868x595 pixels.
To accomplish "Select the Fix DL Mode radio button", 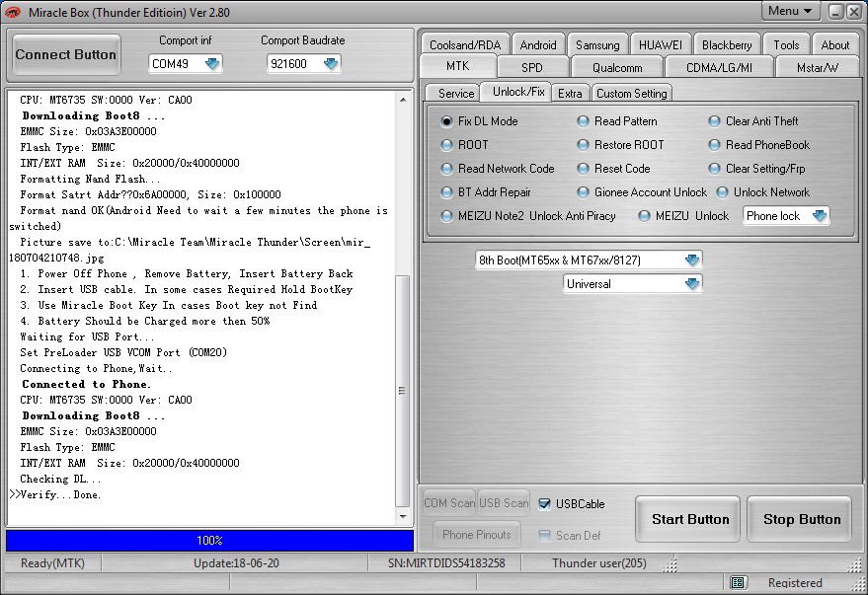I will coord(446,121).
